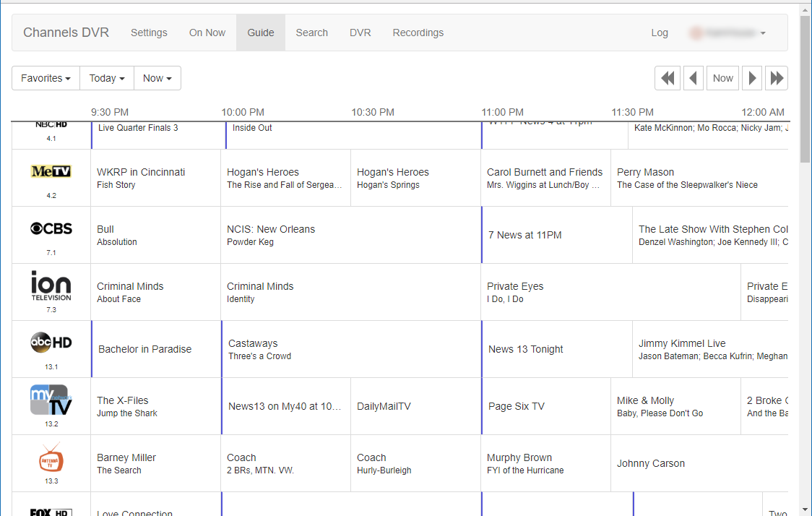
Task: Expand the Favorites dropdown
Action: 46,78
